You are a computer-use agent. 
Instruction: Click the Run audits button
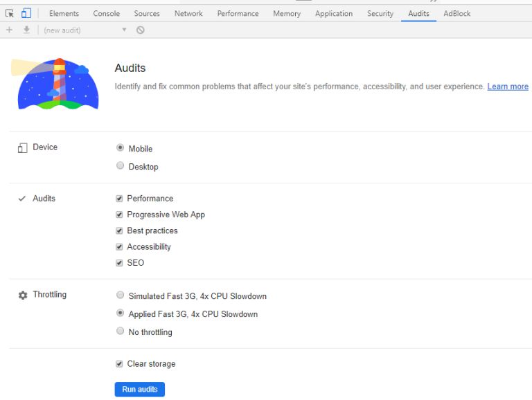point(140,389)
